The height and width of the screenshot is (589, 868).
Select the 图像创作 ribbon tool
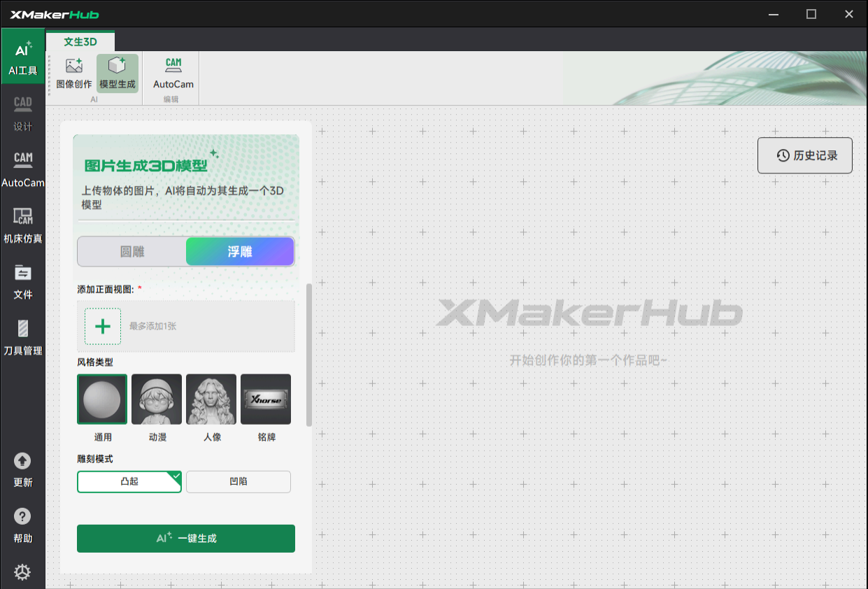[74, 73]
